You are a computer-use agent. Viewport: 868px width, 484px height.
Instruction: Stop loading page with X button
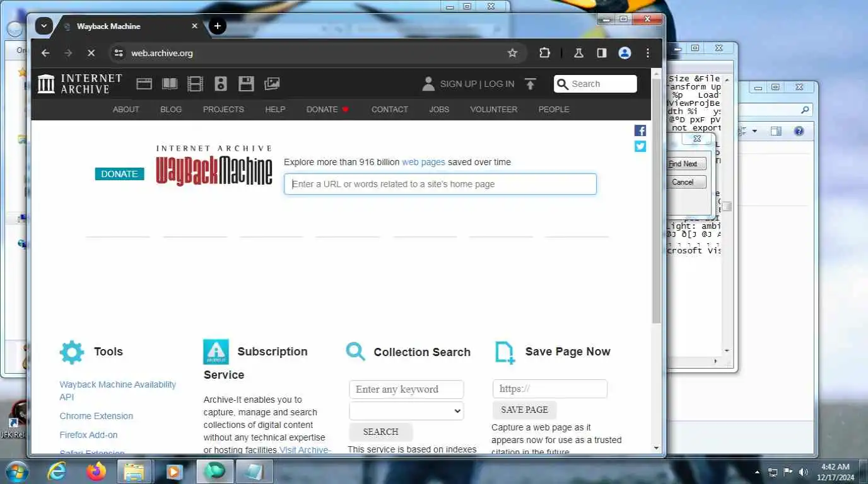coord(91,53)
